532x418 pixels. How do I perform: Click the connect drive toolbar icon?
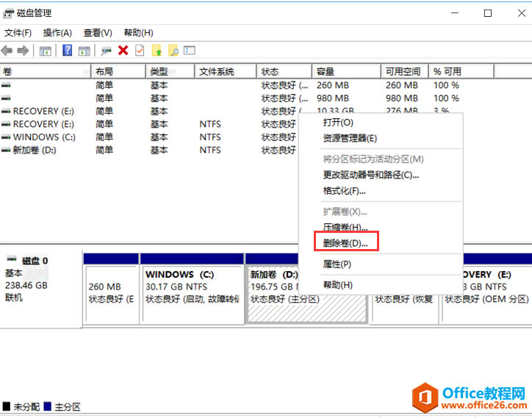(x=106, y=51)
